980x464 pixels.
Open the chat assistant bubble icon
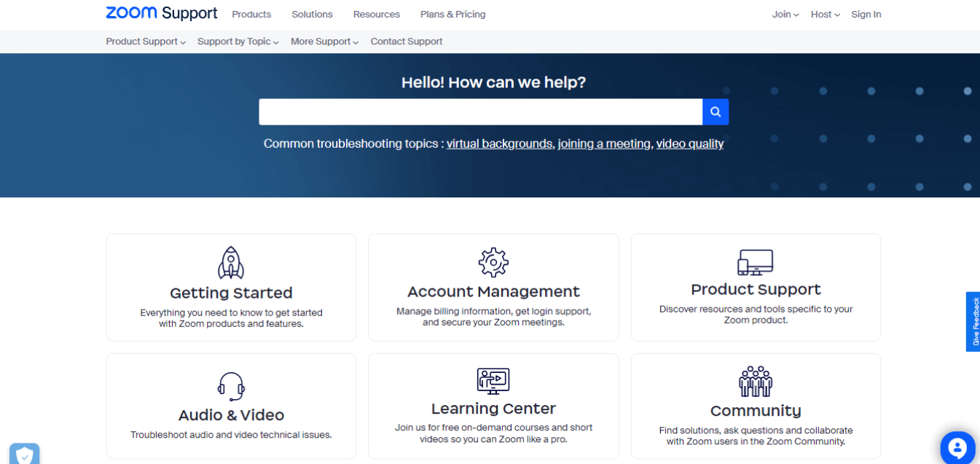click(957, 448)
